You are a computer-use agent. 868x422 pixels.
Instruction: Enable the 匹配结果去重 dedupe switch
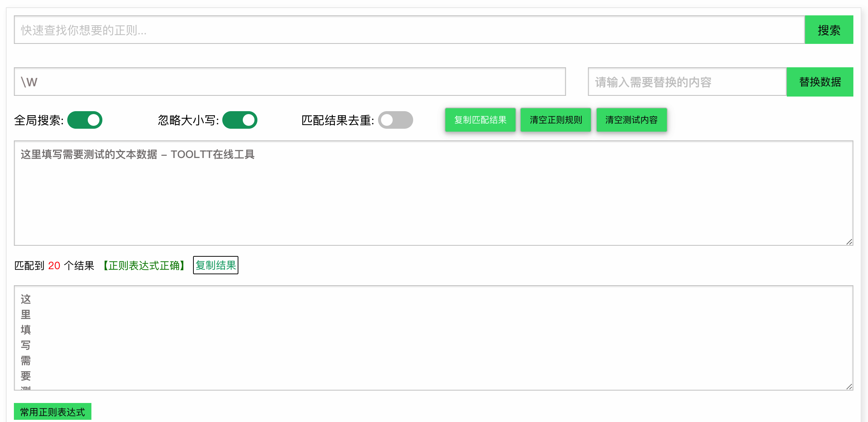[395, 120]
